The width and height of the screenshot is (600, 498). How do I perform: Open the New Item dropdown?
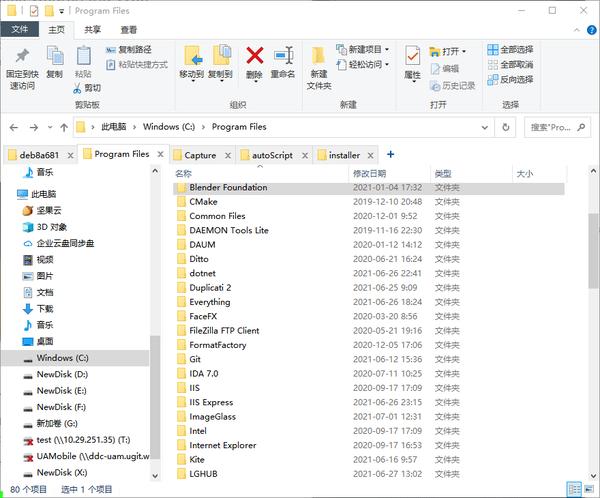click(362, 49)
